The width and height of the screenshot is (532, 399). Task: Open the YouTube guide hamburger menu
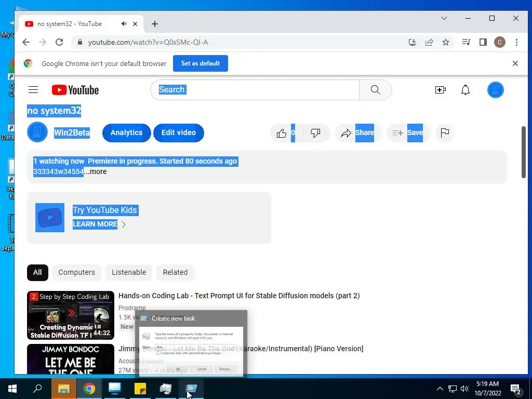pyautogui.click(x=33, y=90)
